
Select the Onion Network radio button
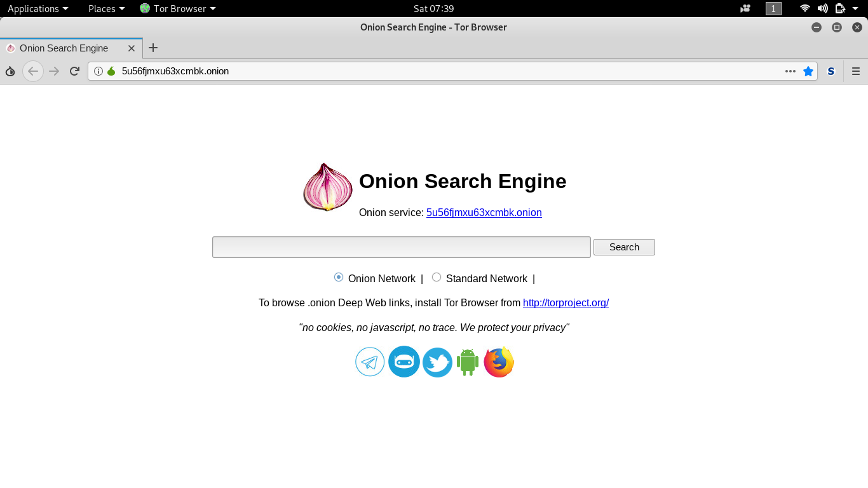click(339, 277)
